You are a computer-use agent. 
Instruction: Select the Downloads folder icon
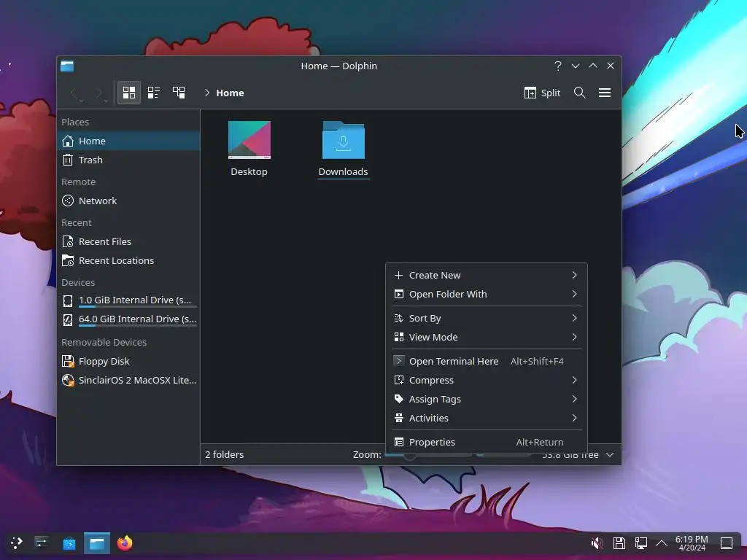pyautogui.click(x=344, y=140)
